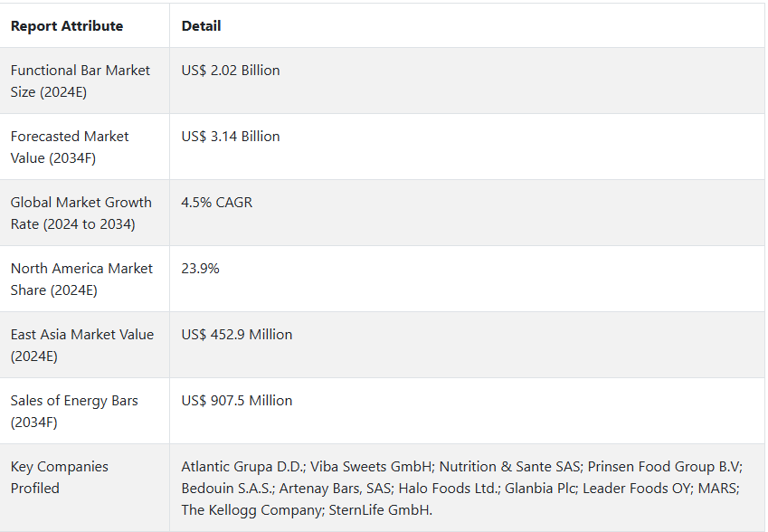Click the "4.5% CAGR" value
Screen dimensions: 768x532
coord(217,203)
